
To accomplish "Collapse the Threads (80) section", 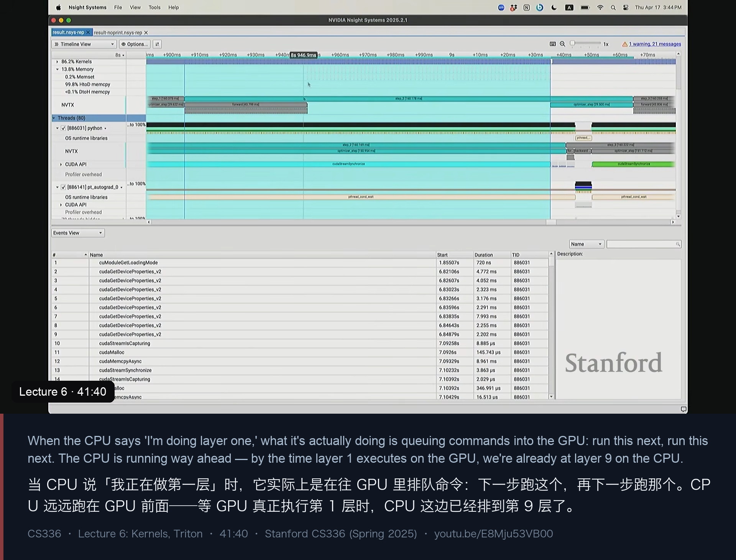I will pos(54,118).
